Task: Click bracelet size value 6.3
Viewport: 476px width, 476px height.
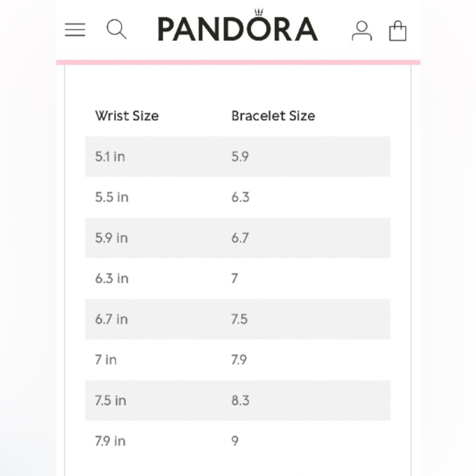Action: click(x=240, y=198)
